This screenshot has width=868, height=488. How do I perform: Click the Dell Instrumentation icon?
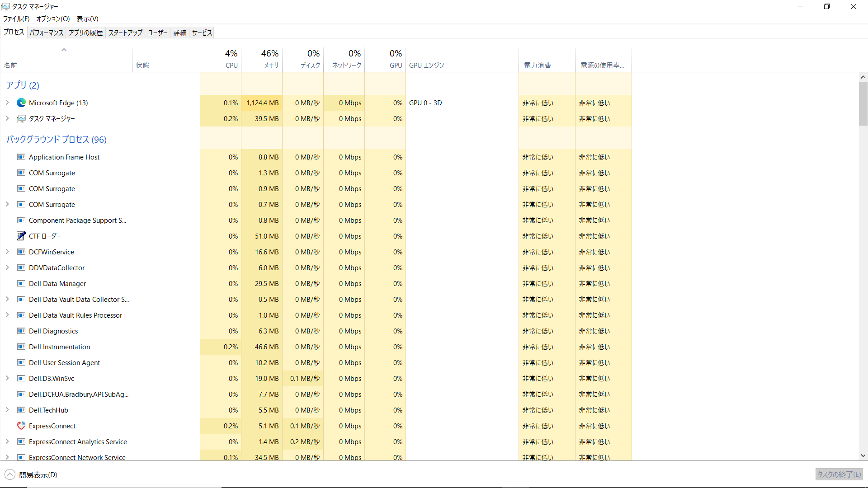[x=21, y=347]
